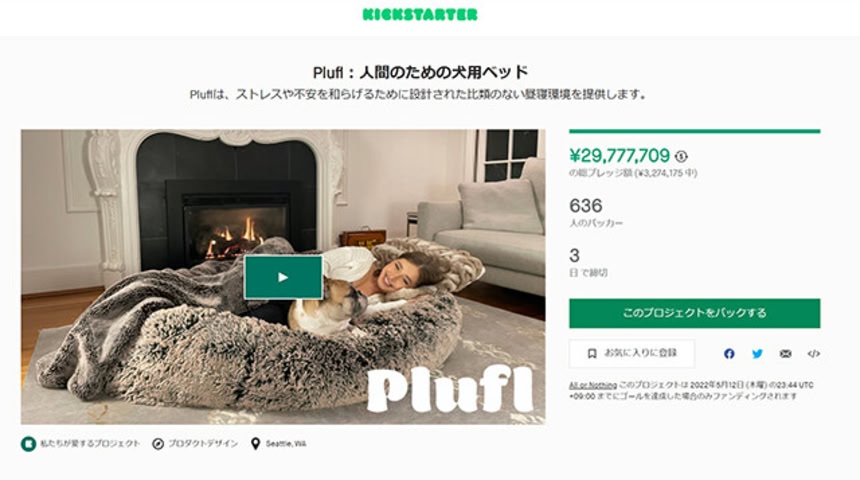This screenshot has height=480, width=860.
Task: Add the project to favorites (お気に入りに登録)
Action: 632,354
